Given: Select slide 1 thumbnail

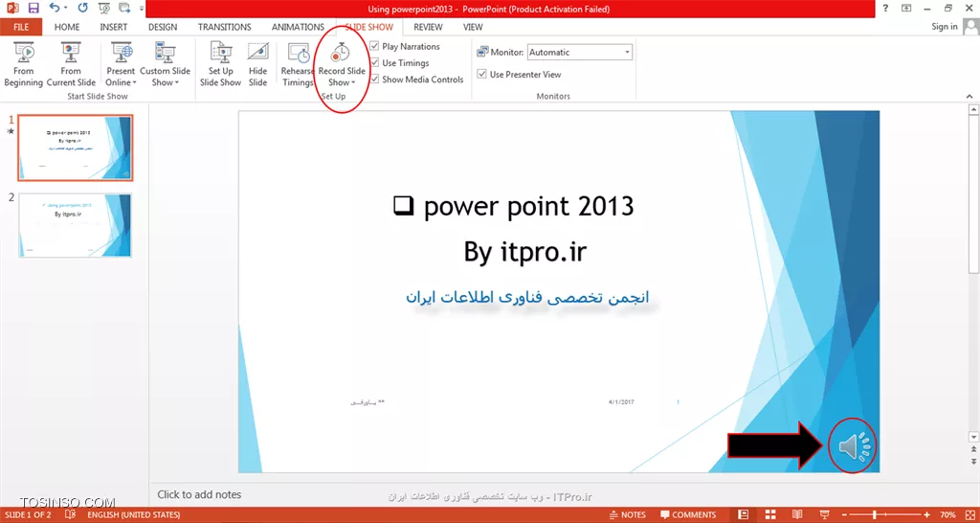Looking at the screenshot, I should pos(75,148).
